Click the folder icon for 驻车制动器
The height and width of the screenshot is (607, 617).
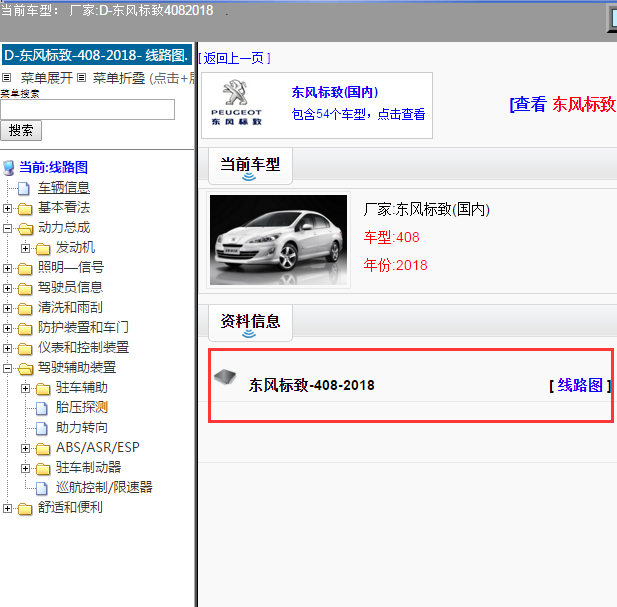(43, 469)
